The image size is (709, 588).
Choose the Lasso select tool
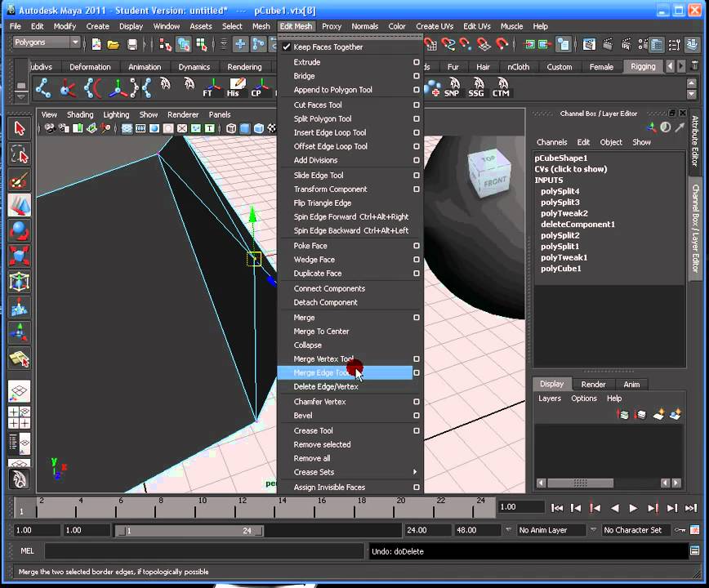(x=19, y=154)
